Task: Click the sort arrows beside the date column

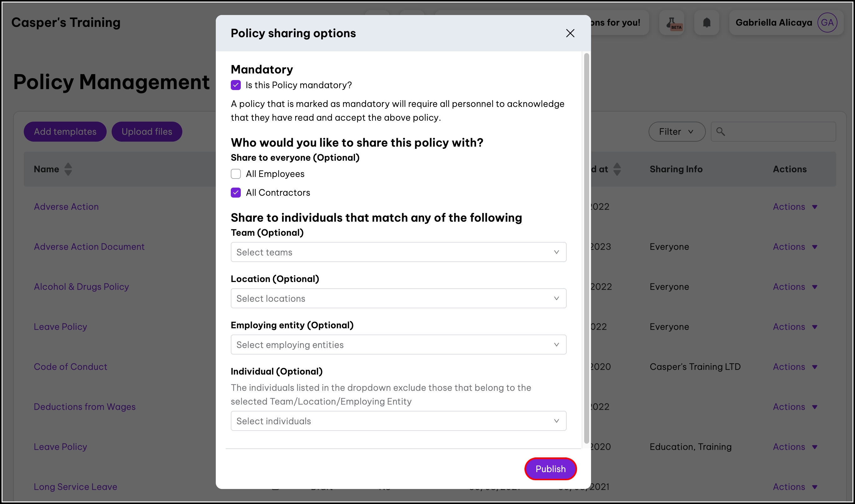Action: point(617,169)
